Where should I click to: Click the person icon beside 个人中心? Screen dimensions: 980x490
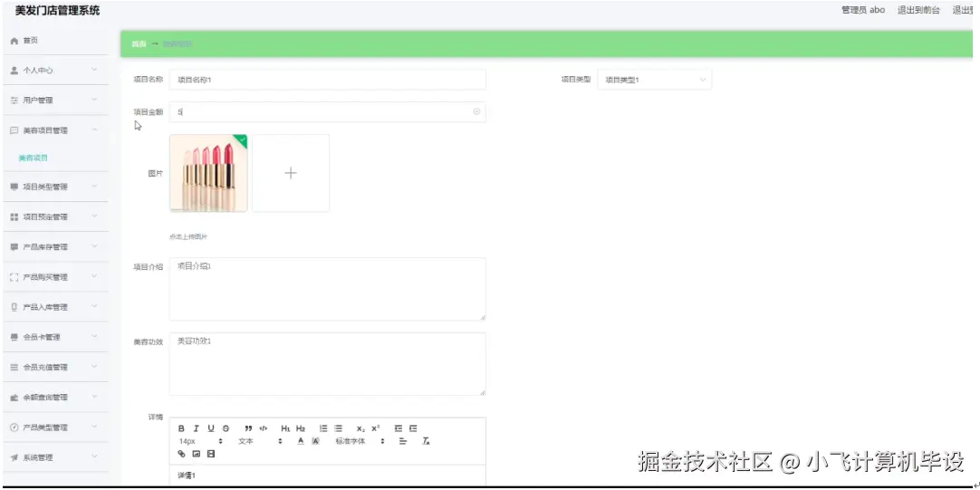tap(14, 71)
